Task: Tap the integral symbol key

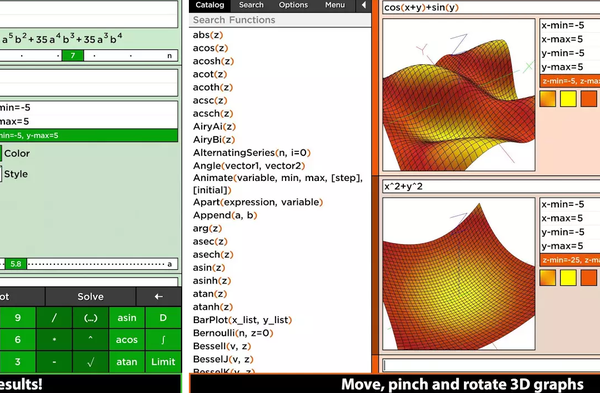Action: pyautogui.click(x=163, y=339)
